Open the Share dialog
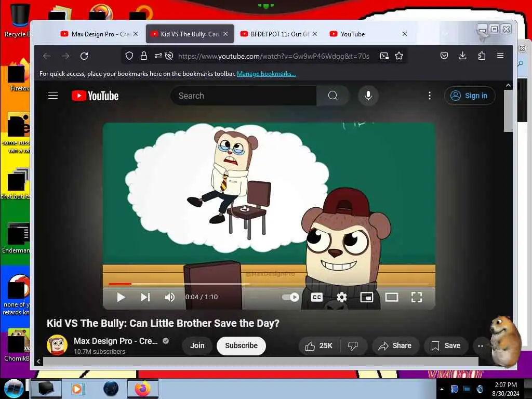The width and height of the screenshot is (532, 399). point(395,345)
